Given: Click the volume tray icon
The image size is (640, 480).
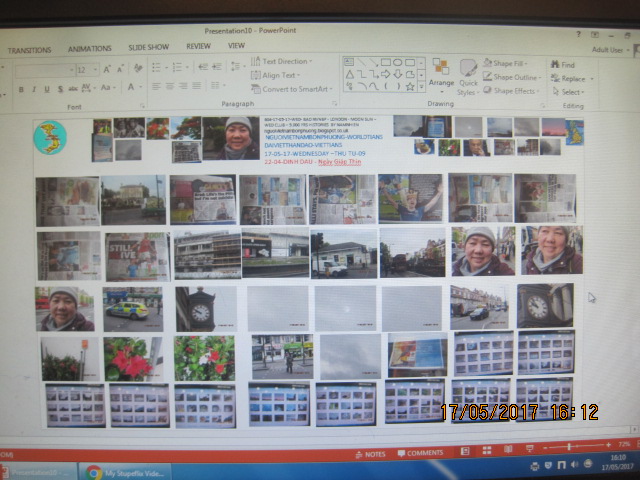Looking at the screenshot, I should pos(575,464).
